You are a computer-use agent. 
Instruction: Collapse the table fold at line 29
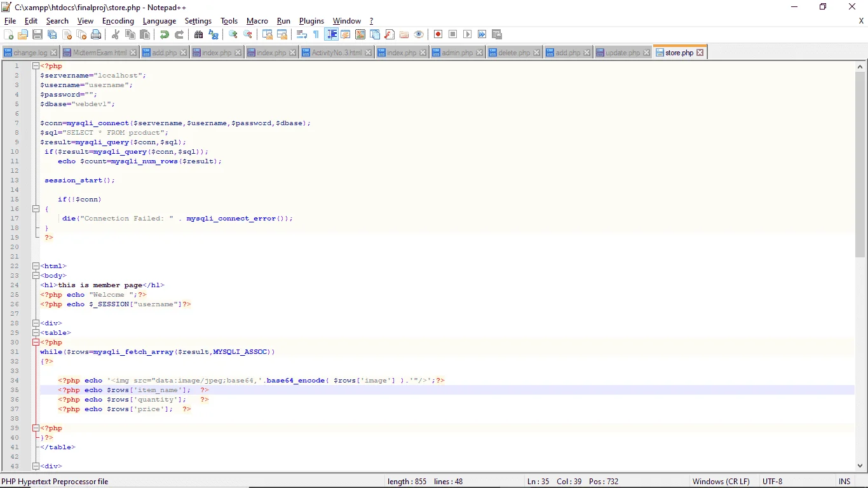pos(36,333)
